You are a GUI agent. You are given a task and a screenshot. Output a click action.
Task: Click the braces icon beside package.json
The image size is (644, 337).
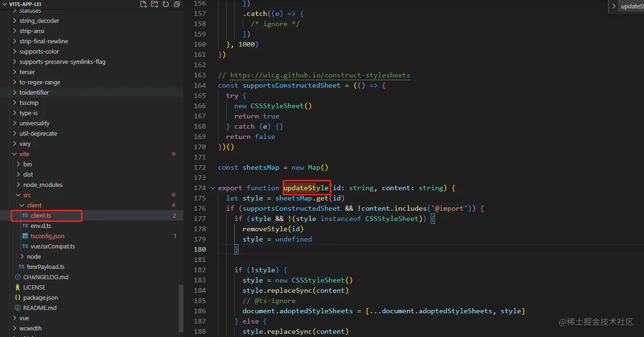(x=18, y=297)
